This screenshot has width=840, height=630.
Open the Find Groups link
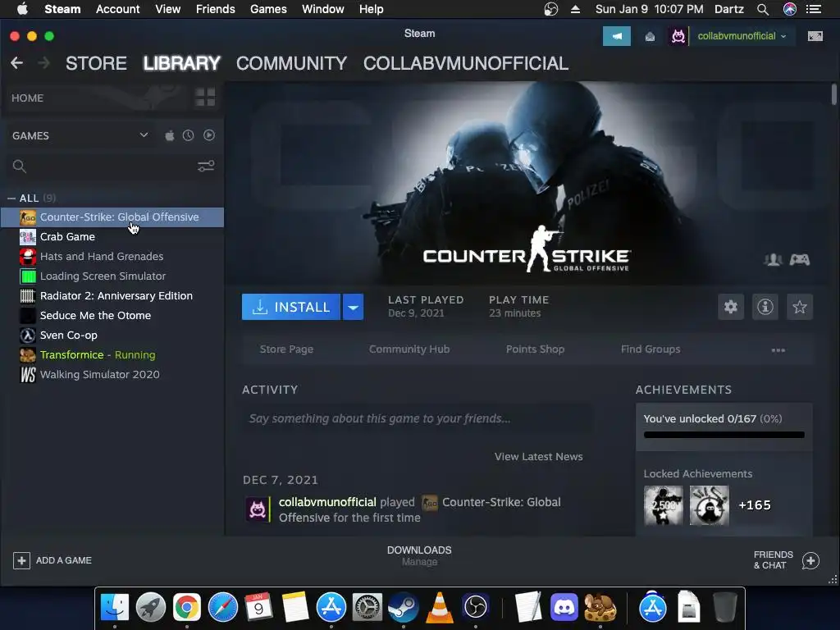[651, 349]
